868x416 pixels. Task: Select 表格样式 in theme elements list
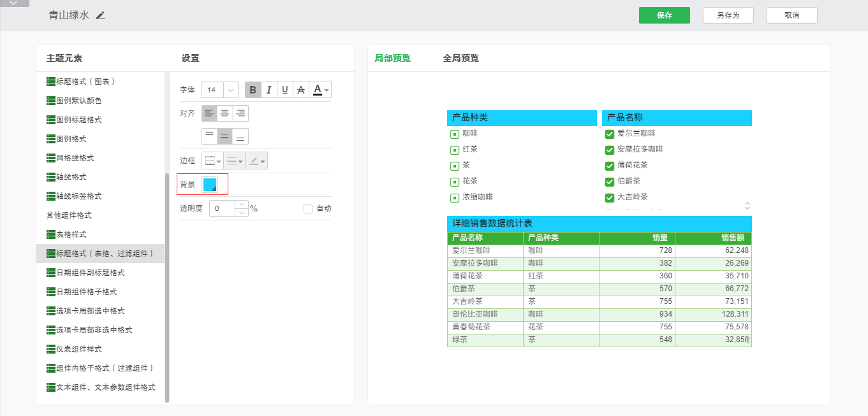(x=71, y=234)
